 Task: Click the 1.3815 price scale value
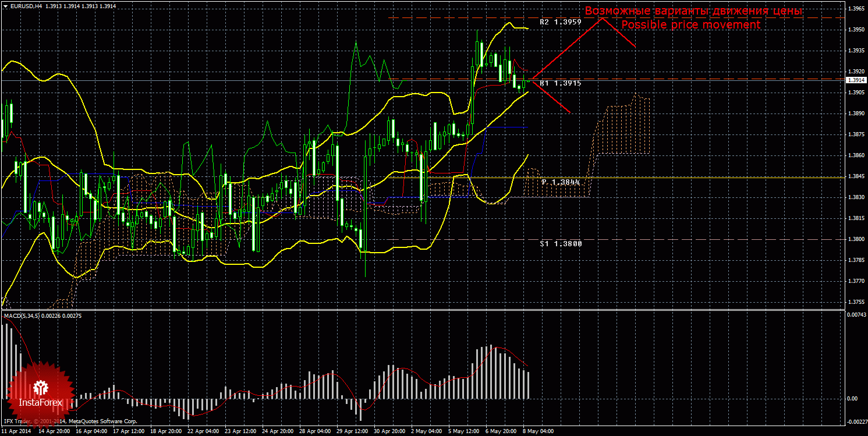pos(856,218)
